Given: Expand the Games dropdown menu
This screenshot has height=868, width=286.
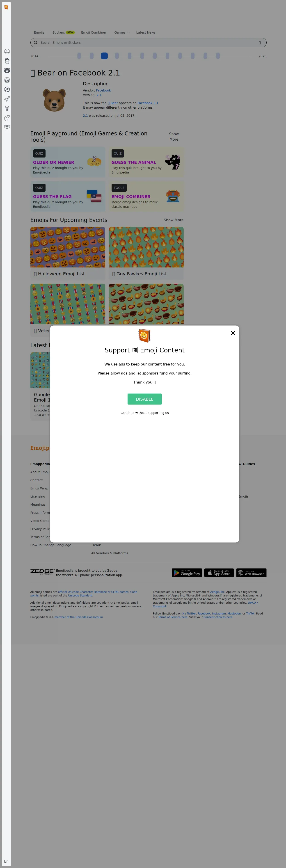Looking at the screenshot, I should pos(122,32).
